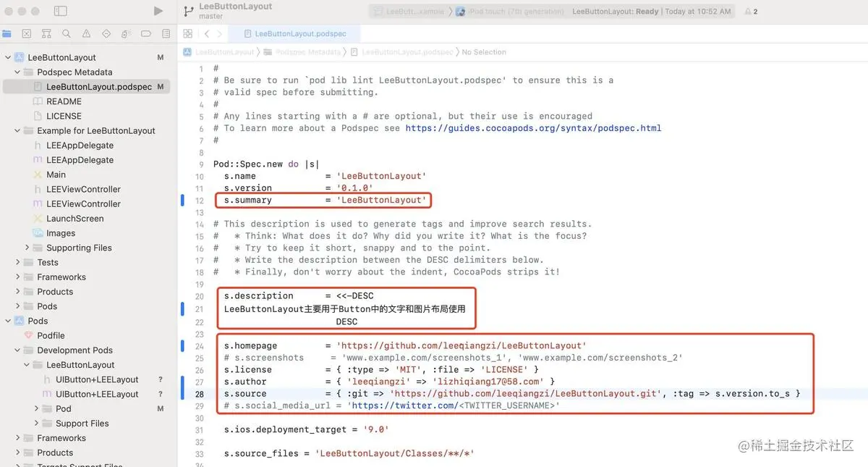Click the s.ios.deployment_target '9.0' line
Viewport: 868px width, 467px height.
306,429
